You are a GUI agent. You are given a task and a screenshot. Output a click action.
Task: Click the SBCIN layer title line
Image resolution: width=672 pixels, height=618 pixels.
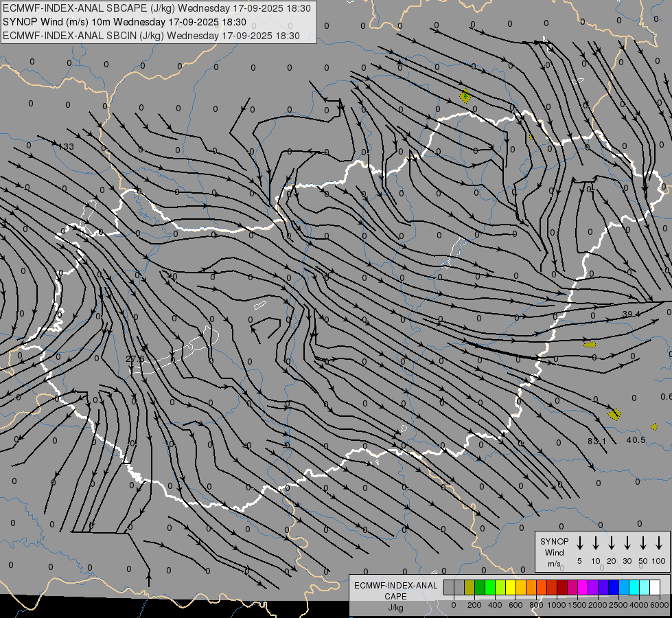tap(151, 36)
